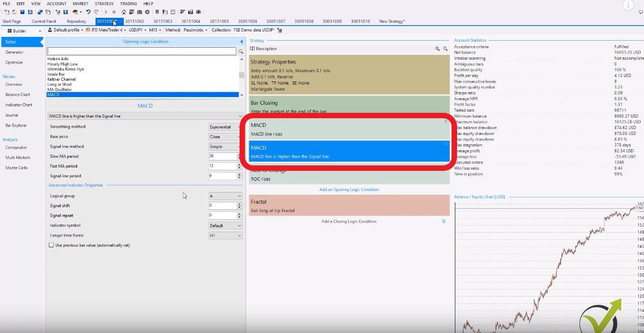Image resolution: width=644 pixels, height=333 pixels.
Task: Remove the MACD line rises condition
Action: pos(446,121)
